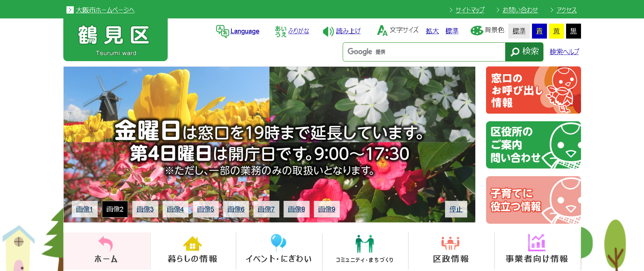Image resolution: width=644 pixels, height=271 pixels.
Task: Open the 読み上げ link
Action: [x=348, y=31]
